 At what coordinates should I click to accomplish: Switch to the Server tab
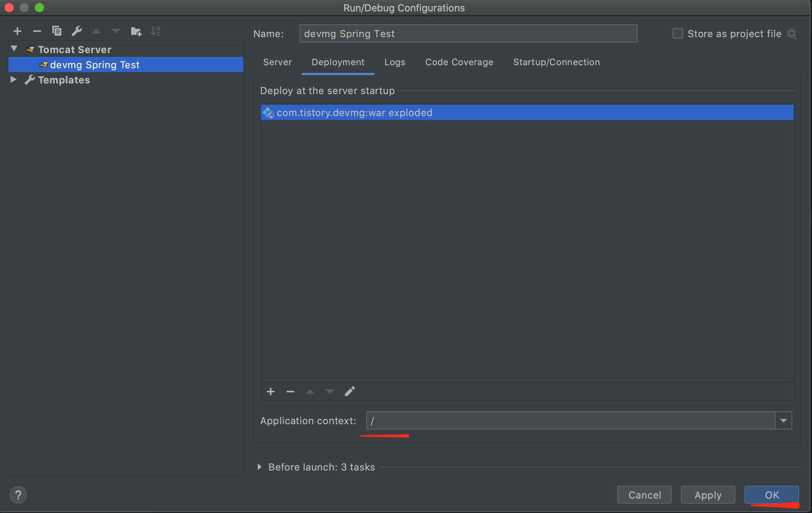[277, 62]
